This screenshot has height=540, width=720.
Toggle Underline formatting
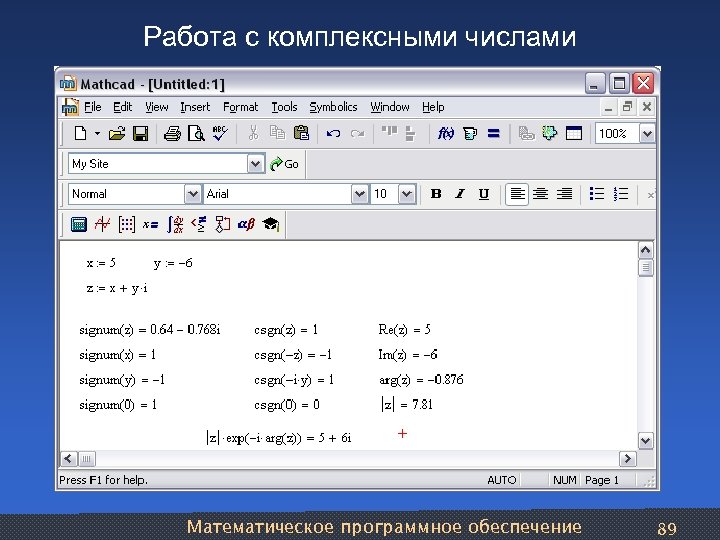point(484,194)
